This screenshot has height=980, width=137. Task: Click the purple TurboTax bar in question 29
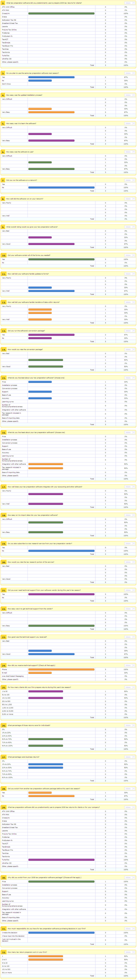pyautogui.click(x=61, y=860)
